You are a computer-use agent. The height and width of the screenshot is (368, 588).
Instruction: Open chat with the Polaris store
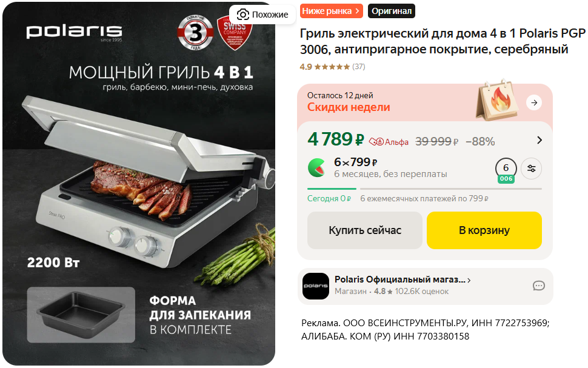point(538,286)
